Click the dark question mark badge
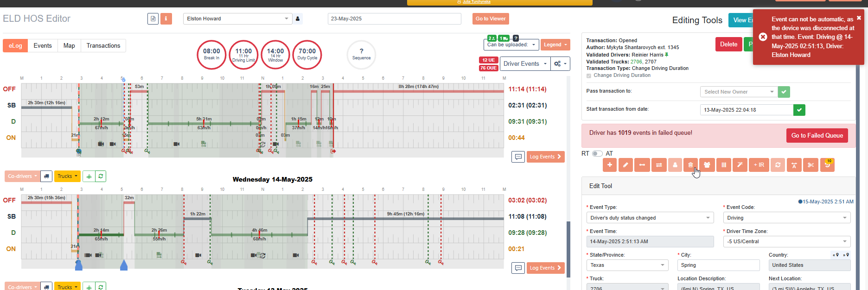The height and width of the screenshot is (290, 868). (x=516, y=38)
